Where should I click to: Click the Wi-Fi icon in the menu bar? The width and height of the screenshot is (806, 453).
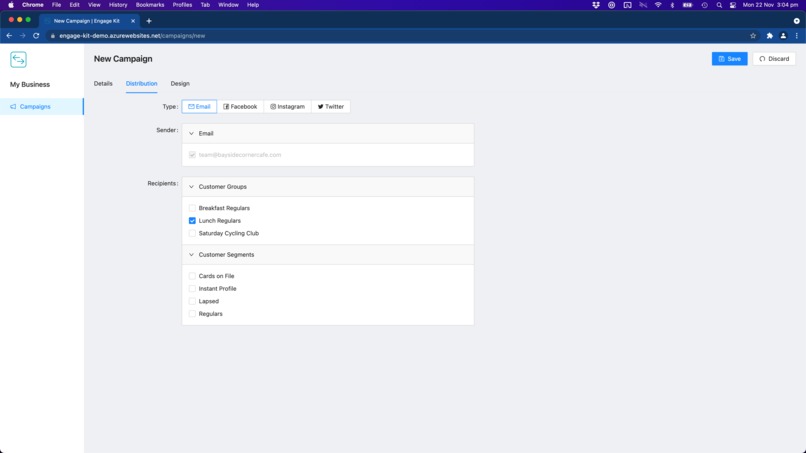tap(658, 5)
